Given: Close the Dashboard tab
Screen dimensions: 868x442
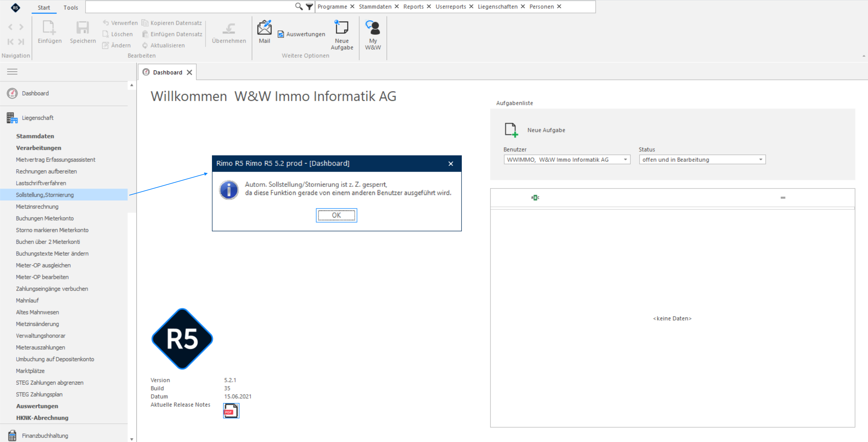Looking at the screenshot, I should point(189,72).
